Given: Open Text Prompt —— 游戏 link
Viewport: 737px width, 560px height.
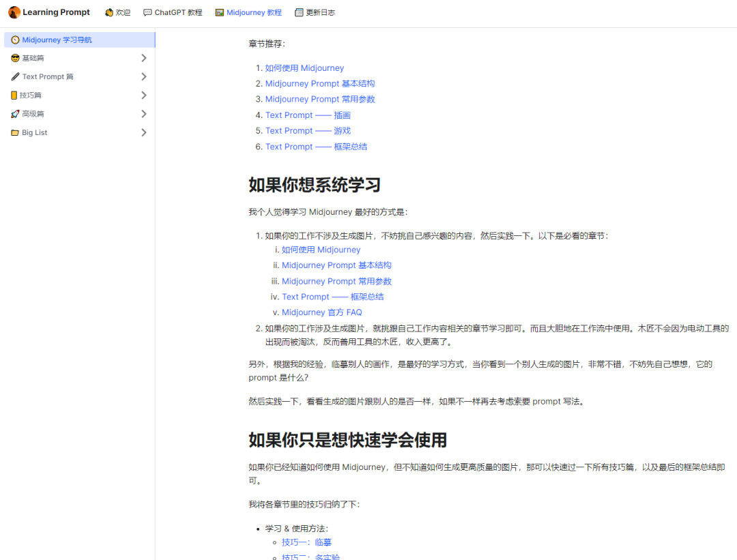Looking at the screenshot, I should (x=308, y=130).
